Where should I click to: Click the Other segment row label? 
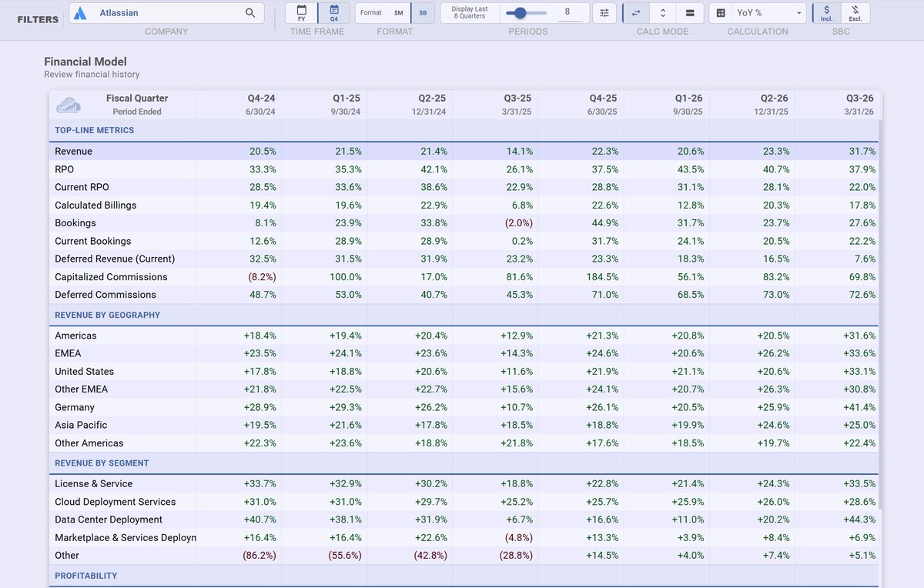[x=67, y=556]
